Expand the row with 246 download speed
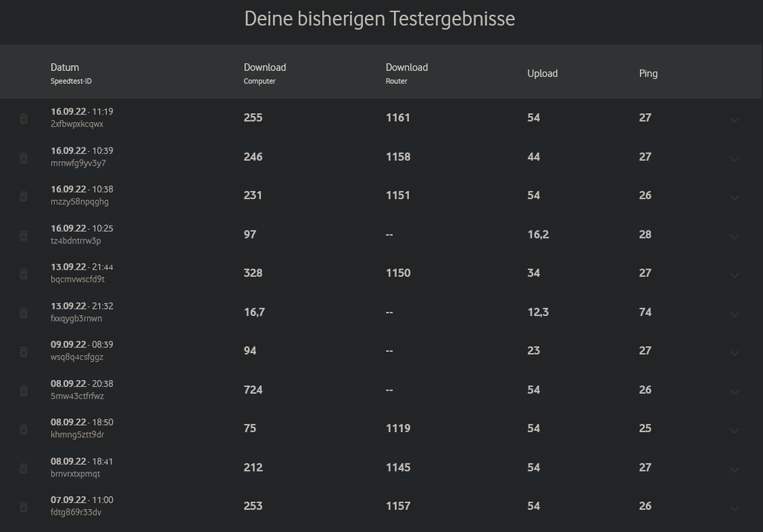This screenshot has width=763, height=532. [734, 159]
